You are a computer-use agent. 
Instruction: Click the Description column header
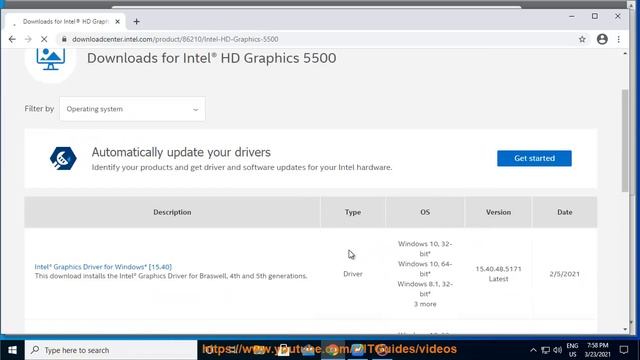pyautogui.click(x=172, y=212)
